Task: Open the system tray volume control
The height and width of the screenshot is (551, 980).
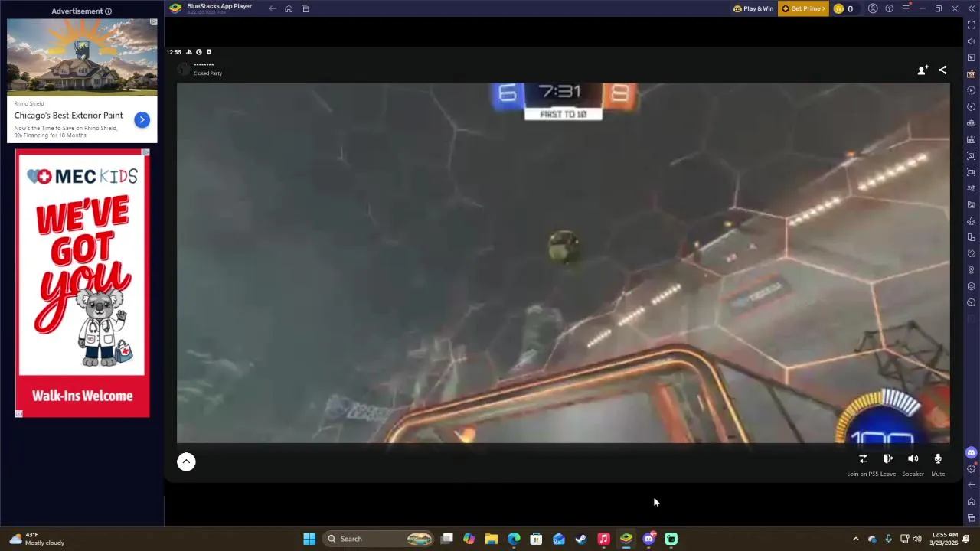Action: click(x=916, y=539)
